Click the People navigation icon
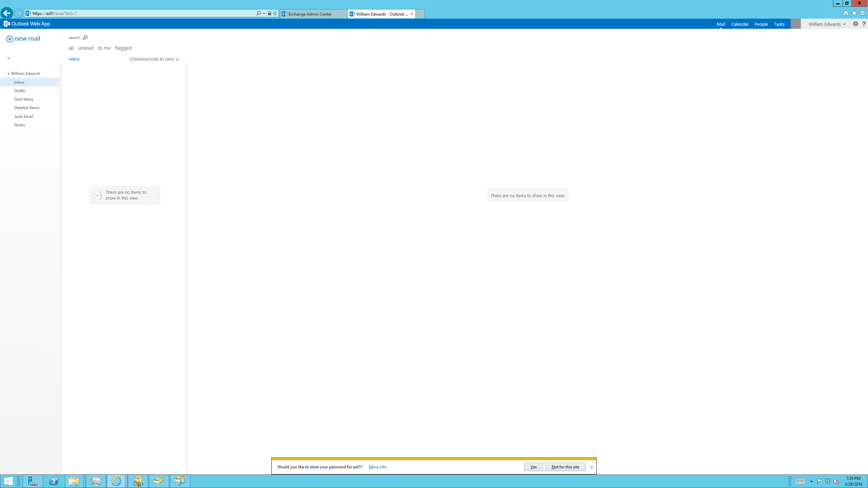This screenshot has height=488, width=868. (x=761, y=24)
